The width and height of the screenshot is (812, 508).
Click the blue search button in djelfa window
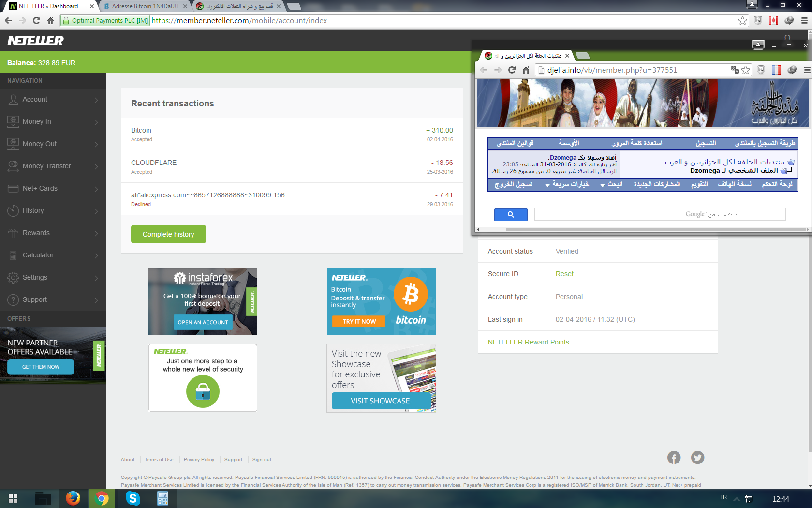[x=511, y=214]
